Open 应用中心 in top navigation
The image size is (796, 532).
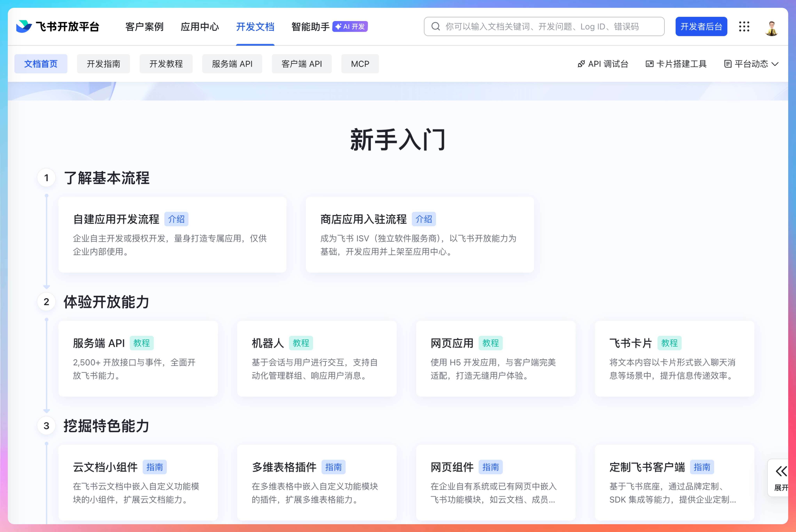pos(200,27)
